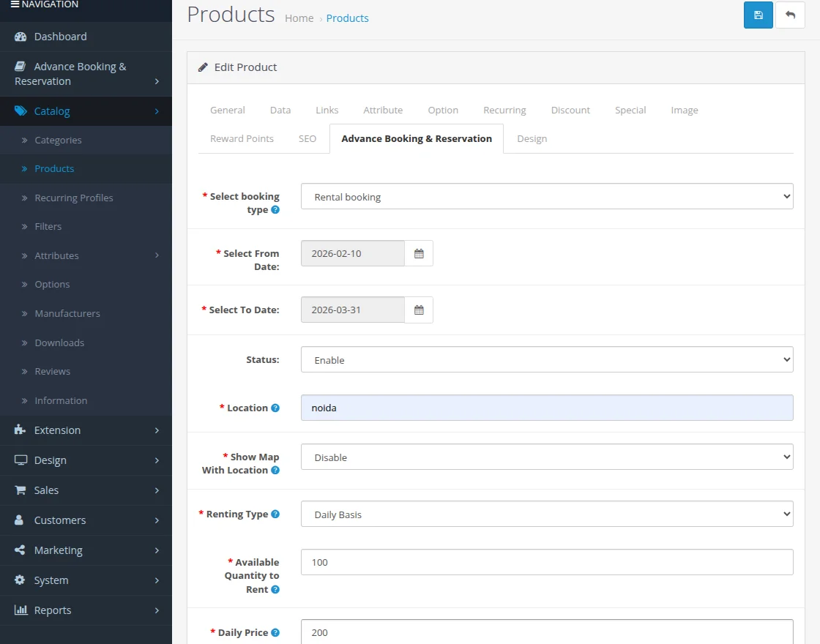Click the Location text field

pyautogui.click(x=546, y=408)
